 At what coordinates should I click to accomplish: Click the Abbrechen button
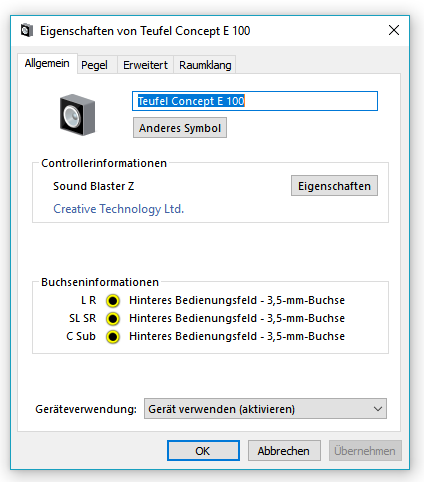pyautogui.click(x=284, y=451)
